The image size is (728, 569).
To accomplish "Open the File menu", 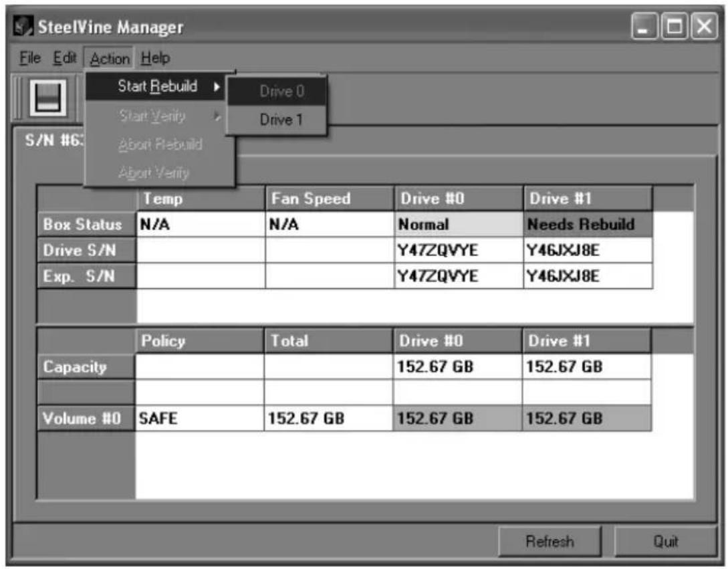I will point(29,59).
